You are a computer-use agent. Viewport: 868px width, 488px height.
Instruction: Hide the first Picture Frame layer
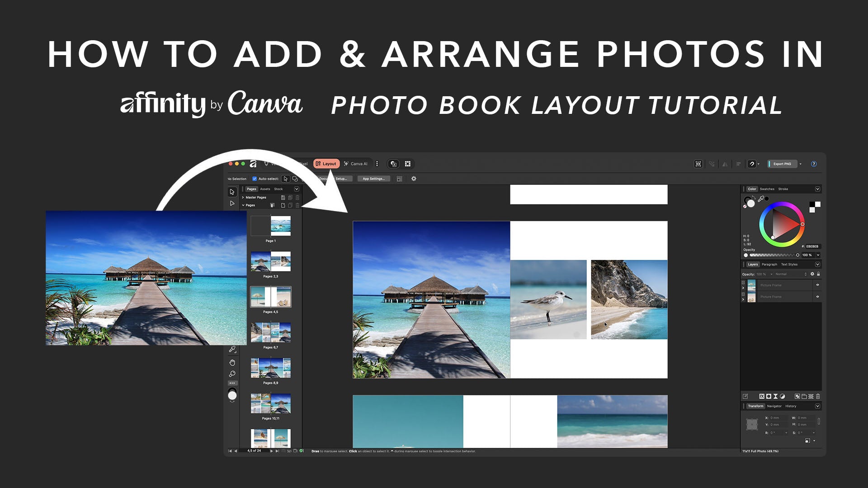click(x=817, y=285)
